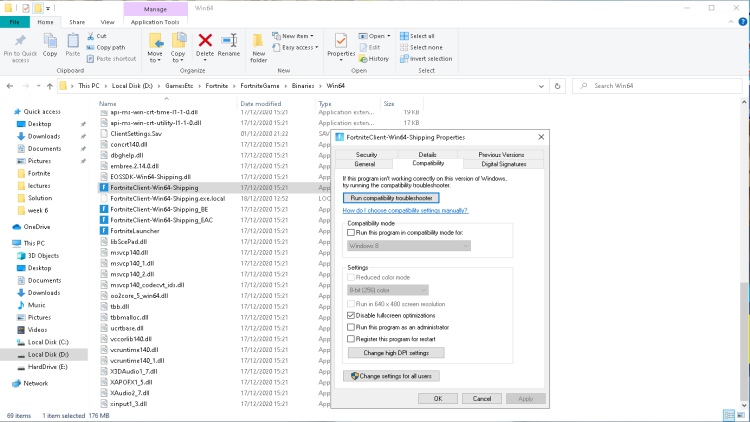Click the Rename icon
The height and width of the screenshot is (422, 750).
tap(229, 41)
